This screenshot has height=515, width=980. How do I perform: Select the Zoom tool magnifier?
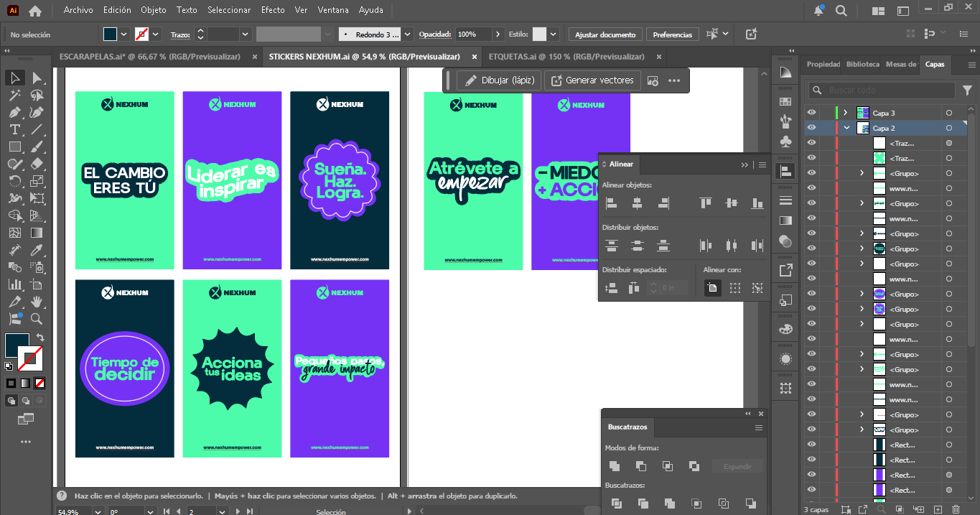click(x=37, y=319)
